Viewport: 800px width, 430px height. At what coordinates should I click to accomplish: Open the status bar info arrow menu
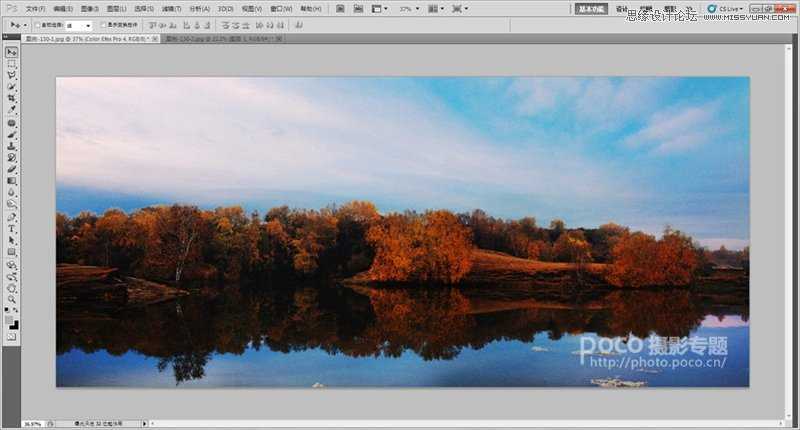pos(144,423)
